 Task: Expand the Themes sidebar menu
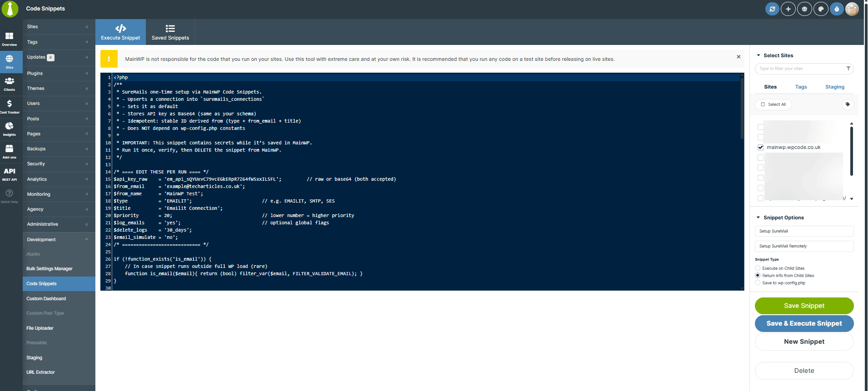(x=59, y=89)
